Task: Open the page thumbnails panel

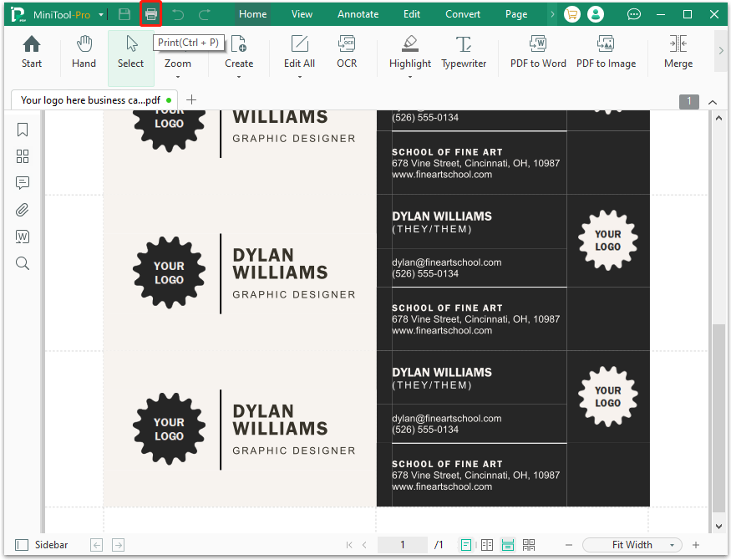Action: click(23, 156)
